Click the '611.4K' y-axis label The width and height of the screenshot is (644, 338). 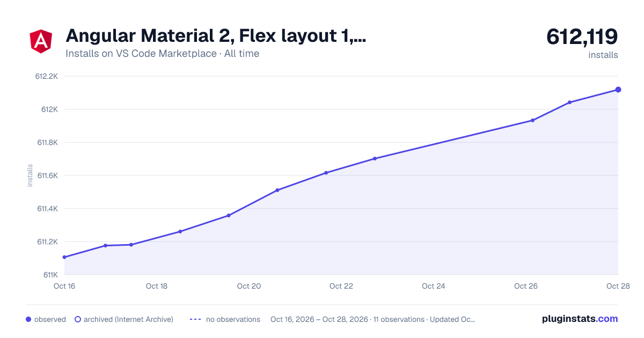[x=47, y=209]
